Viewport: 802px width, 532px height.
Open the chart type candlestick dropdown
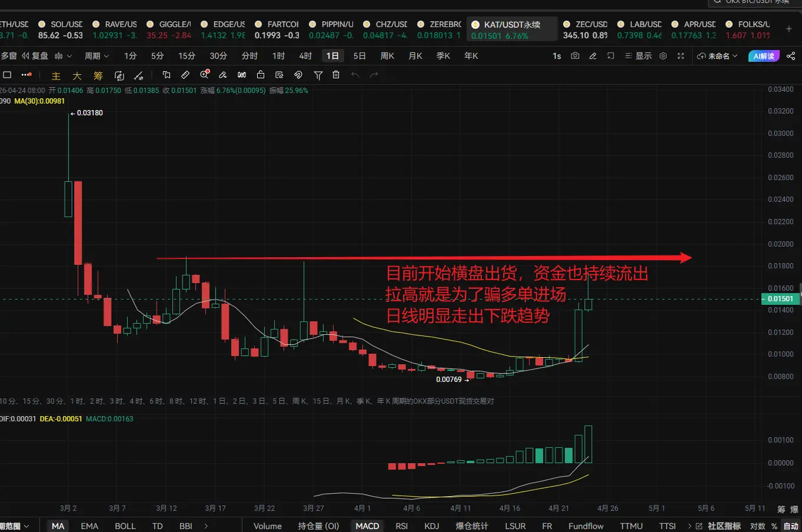[x=63, y=56]
